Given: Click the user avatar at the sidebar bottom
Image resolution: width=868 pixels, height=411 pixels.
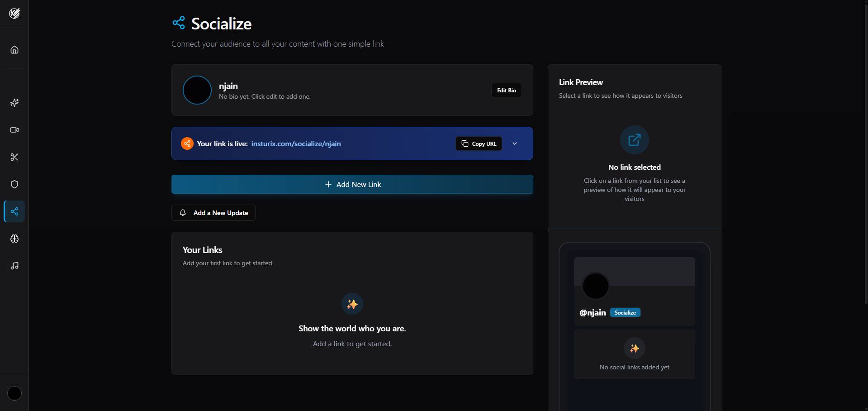Looking at the screenshot, I should click(14, 393).
